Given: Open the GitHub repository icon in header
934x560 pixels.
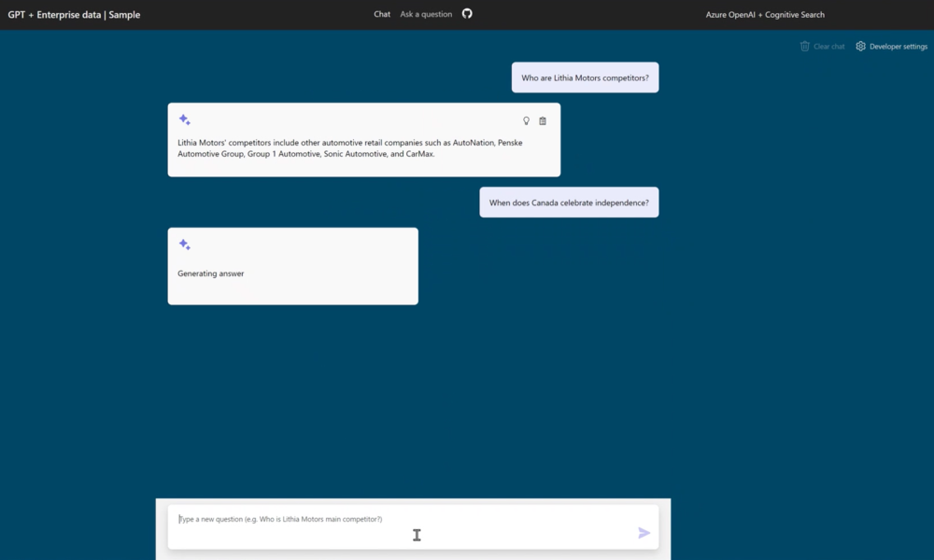Looking at the screenshot, I should click(467, 14).
